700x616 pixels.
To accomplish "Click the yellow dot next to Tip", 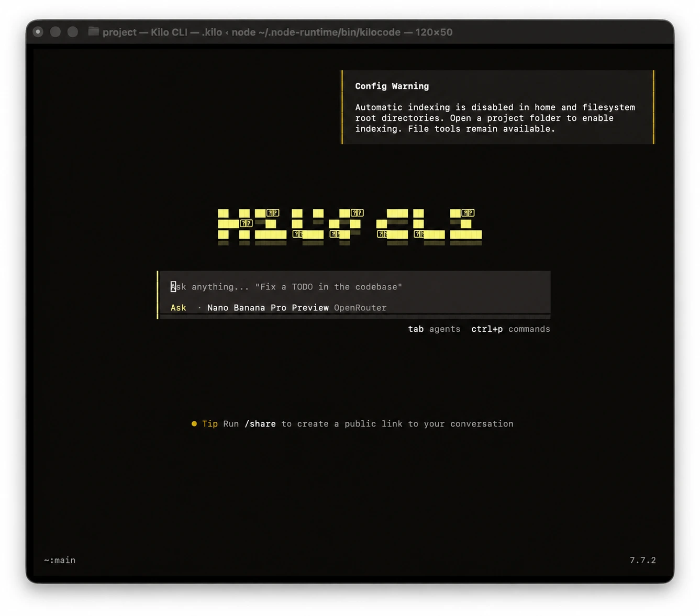I will tap(194, 424).
